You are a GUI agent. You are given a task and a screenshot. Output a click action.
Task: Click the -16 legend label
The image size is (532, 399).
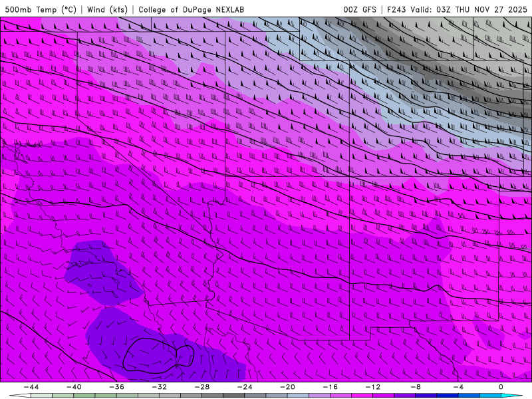click(330, 387)
